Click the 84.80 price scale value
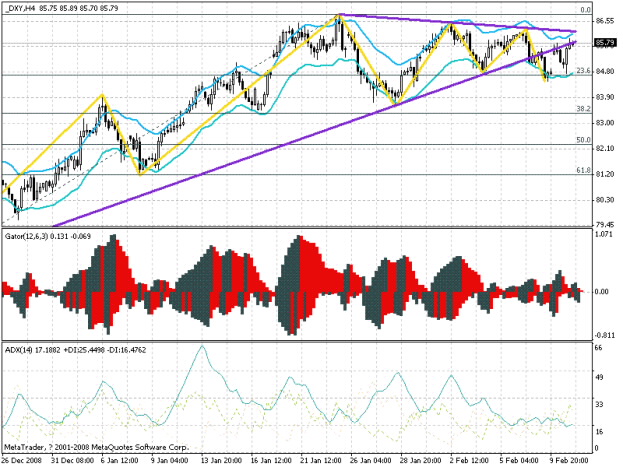 coord(605,72)
